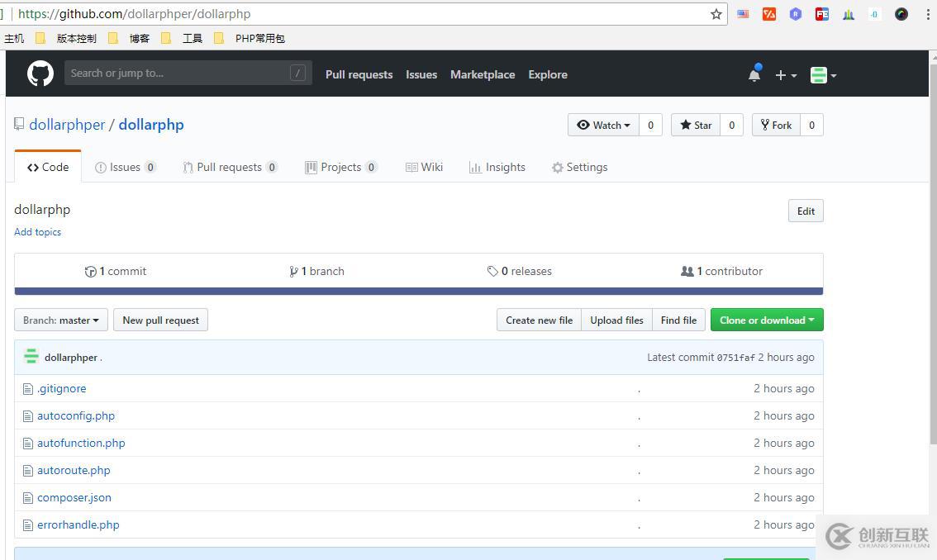View the 1 branch link

(316, 272)
